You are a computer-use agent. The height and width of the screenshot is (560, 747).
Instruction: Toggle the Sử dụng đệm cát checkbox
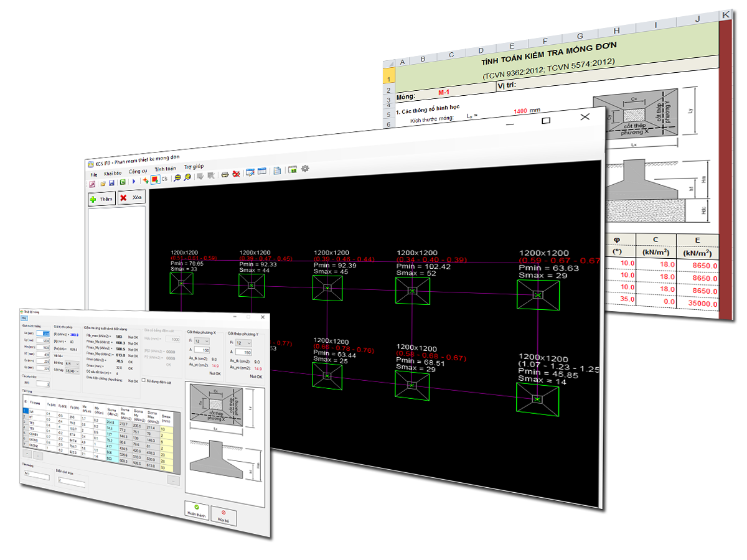point(144,380)
